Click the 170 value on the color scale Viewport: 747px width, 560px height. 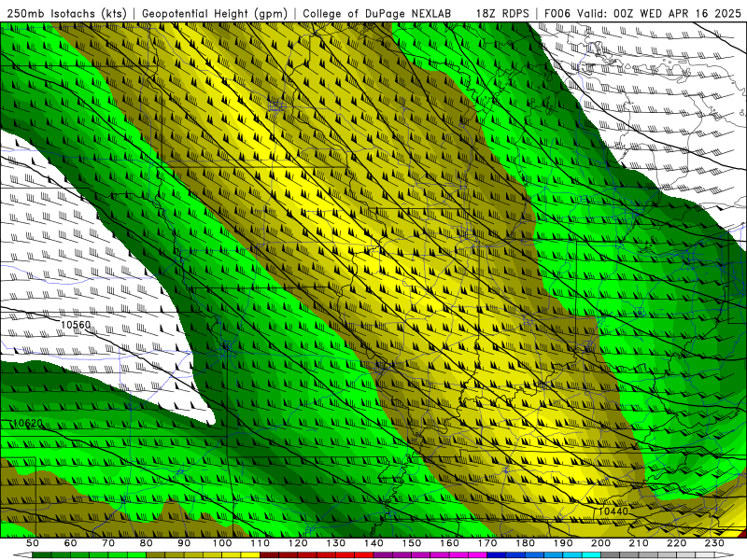(x=487, y=543)
